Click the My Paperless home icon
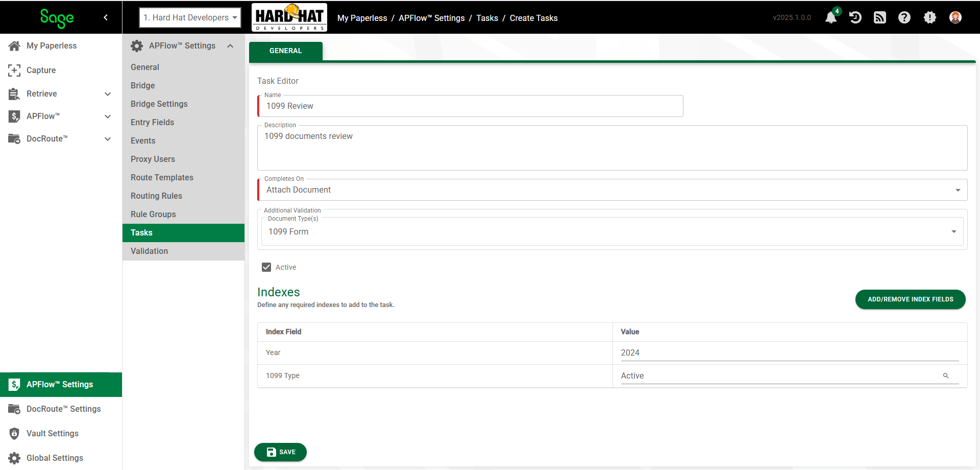 click(x=14, y=46)
